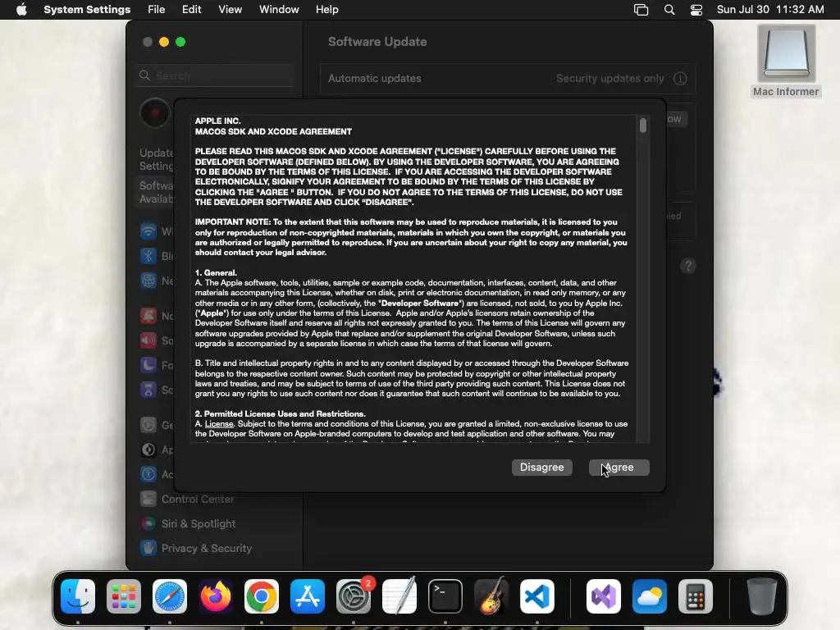Open the Edit menu
840x630 pixels.
[x=191, y=10]
